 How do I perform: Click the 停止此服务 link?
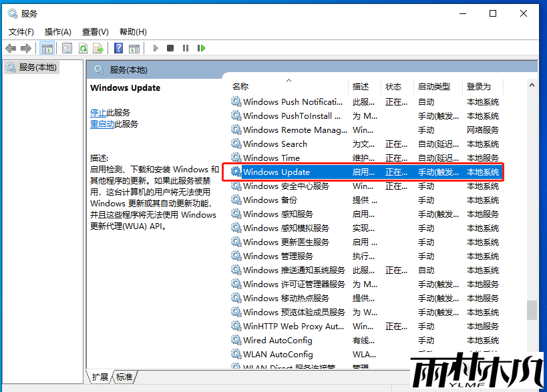[x=110, y=112]
